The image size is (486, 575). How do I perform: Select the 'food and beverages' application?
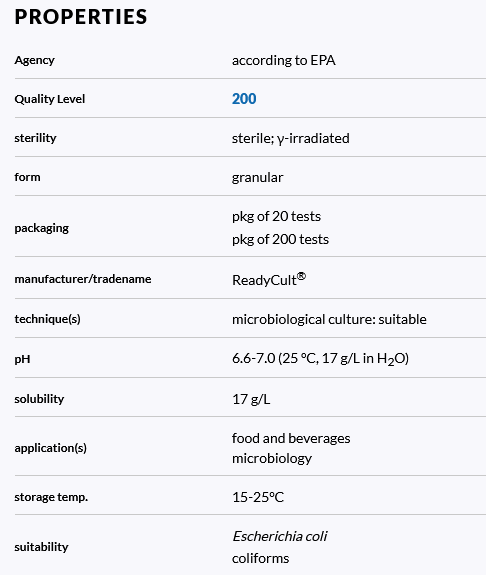coord(291,438)
